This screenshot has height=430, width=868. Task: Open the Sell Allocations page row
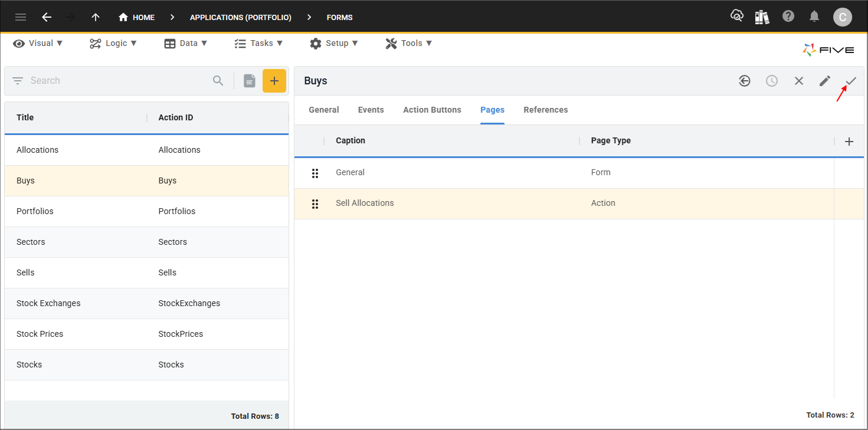click(x=579, y=203)
